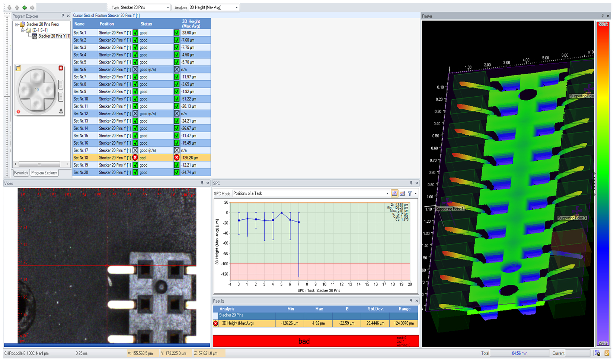Open the SPC Mode dropdown
The image size is (614, 364).
[x=387, y=193]
